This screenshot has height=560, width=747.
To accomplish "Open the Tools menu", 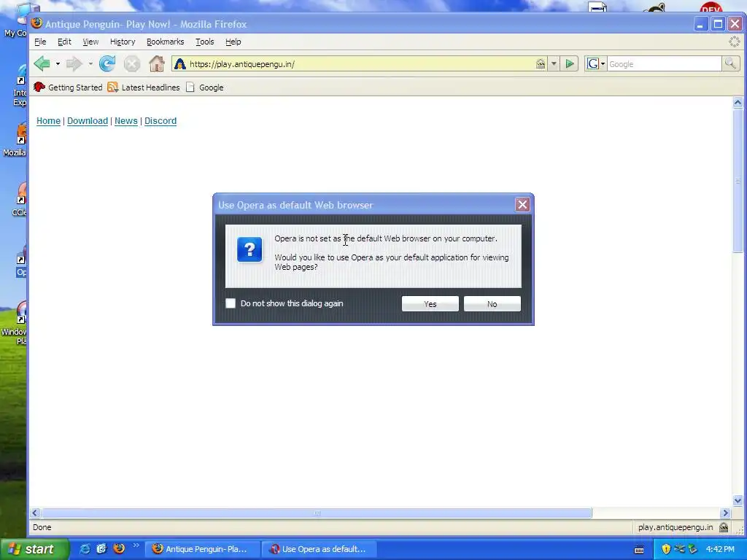I will (205, 42).
